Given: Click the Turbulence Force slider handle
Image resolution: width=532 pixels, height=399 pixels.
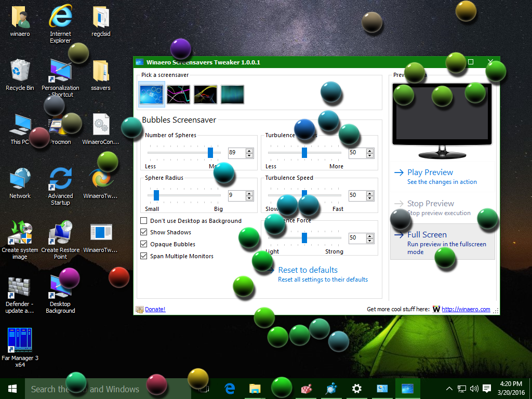Looking at the screenshot, I should 304,238.
